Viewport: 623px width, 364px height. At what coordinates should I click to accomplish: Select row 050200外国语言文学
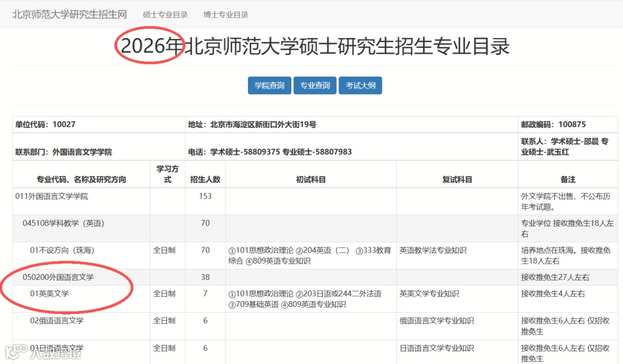[x=315, y=277]
